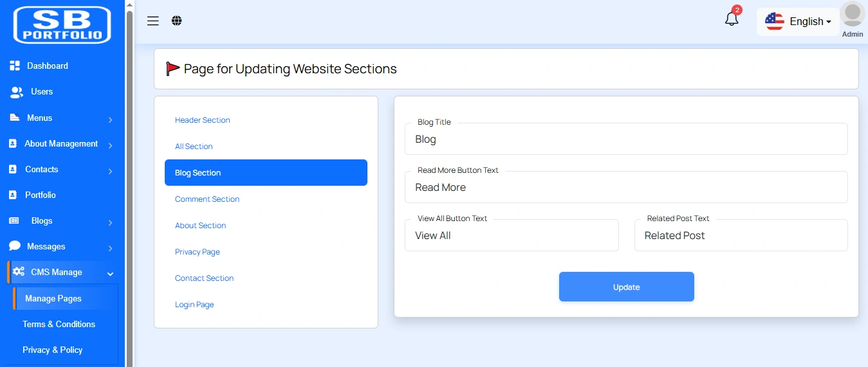This screenshot has height=367, width=868.
Task: Click the hamburger menu toggle icon
Action: pyautogui.click(x=153, y=21)
